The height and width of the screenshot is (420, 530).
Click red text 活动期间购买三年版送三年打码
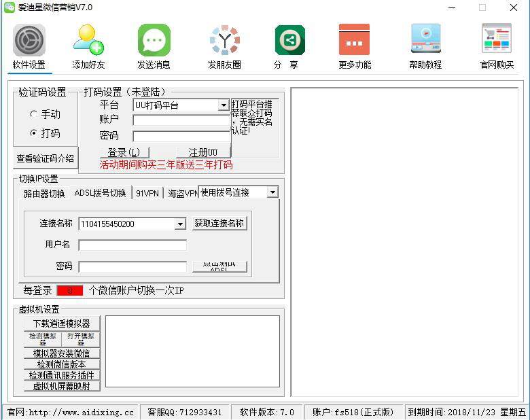pos(166,165)
